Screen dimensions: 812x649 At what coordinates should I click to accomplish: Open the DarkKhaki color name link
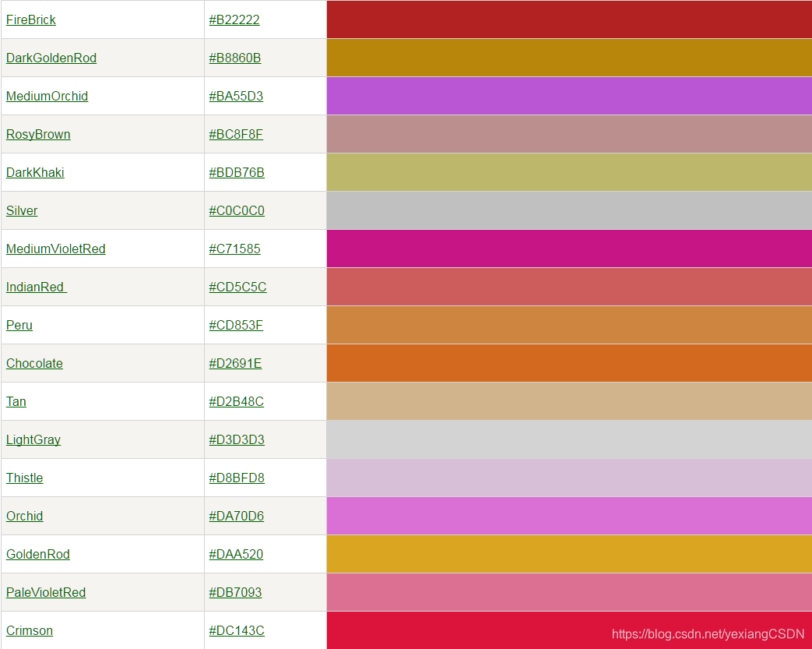[35, 173]
